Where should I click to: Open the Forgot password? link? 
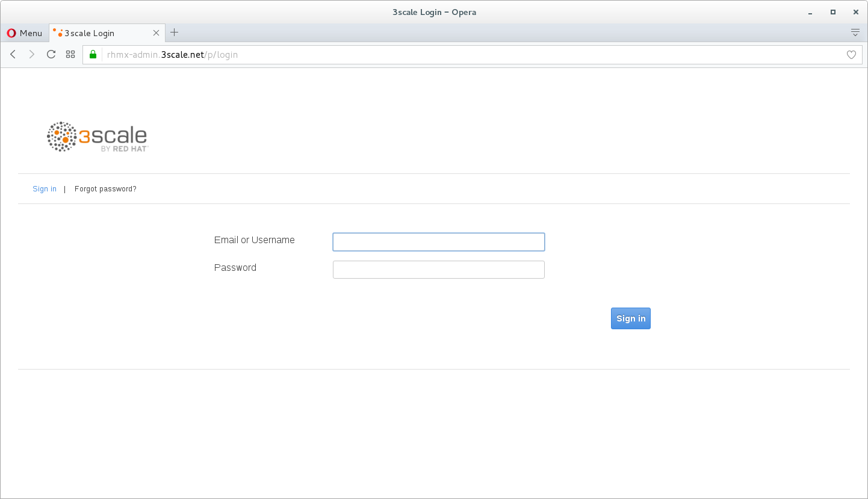tap(105, 189)
